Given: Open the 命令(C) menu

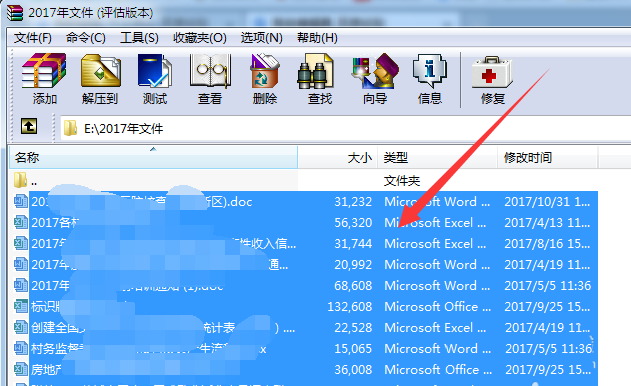Looking at the screenshot, I should (86, 38).
